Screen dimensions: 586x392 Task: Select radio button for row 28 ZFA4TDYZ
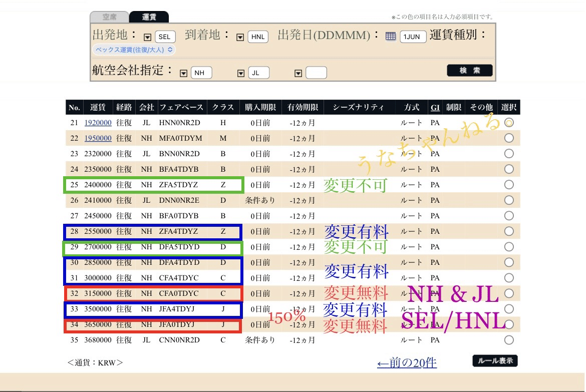tap(509, 231)
